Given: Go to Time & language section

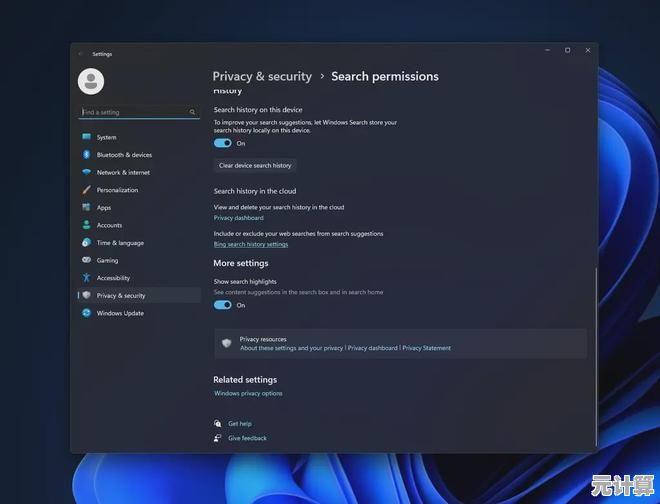Looking at the screenshot, I should tap(120, 243).
